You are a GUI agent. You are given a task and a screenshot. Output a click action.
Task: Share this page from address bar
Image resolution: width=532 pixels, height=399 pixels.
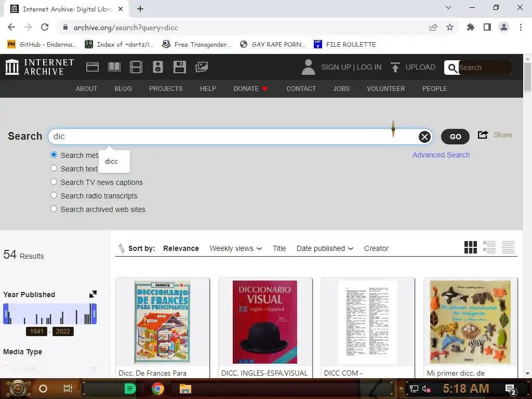(433, 28)
